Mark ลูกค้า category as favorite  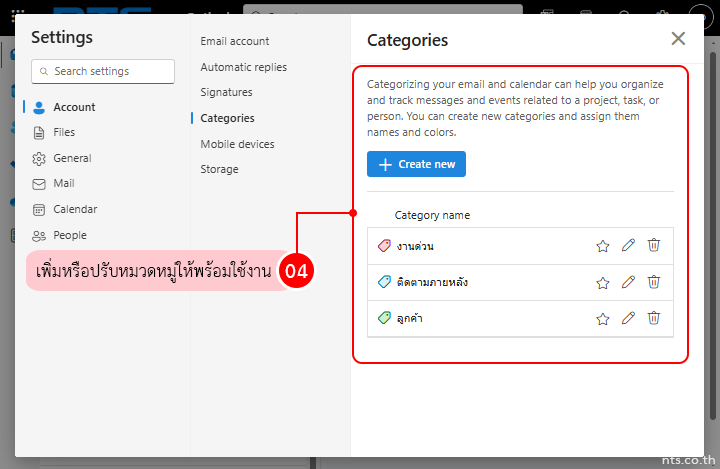(x=603, y=318)
